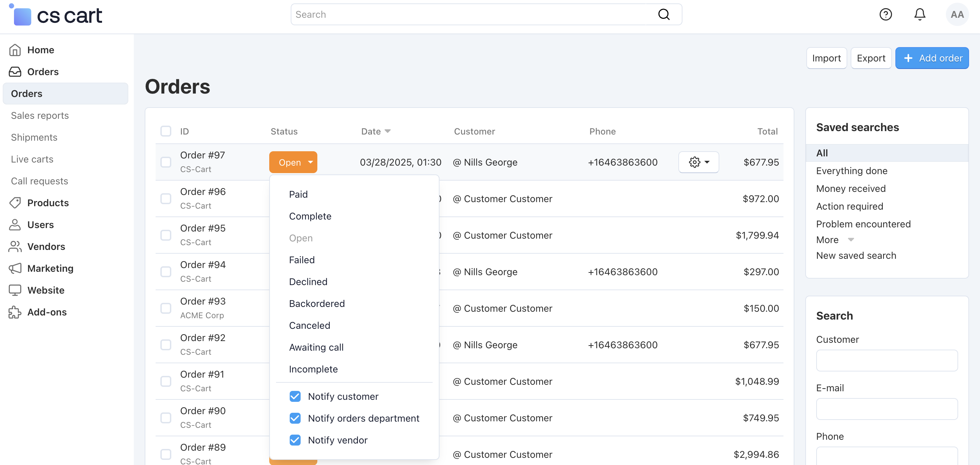The height and width of the screenshot is (465, 980).
Task: Open Products via the tag icon
Action: pyautogui.click(x=15, y=203)
